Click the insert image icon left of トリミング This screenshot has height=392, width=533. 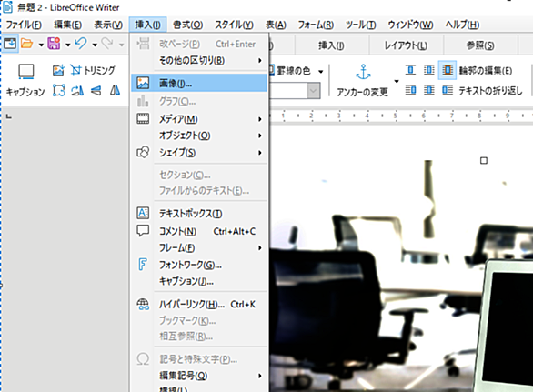(x=58, y=70)
